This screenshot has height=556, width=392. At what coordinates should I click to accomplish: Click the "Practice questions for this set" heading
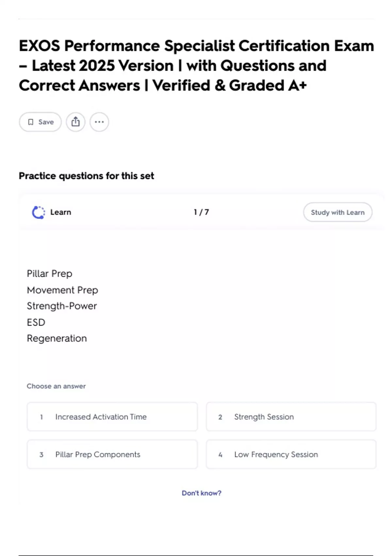tap(86, 176)
